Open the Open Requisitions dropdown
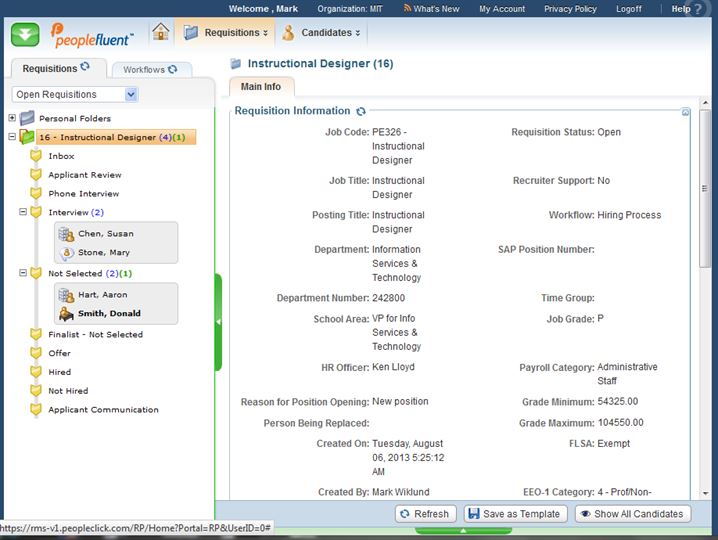Image resolution: width=718 pixels, height=540 pixels. coord(131,94)
